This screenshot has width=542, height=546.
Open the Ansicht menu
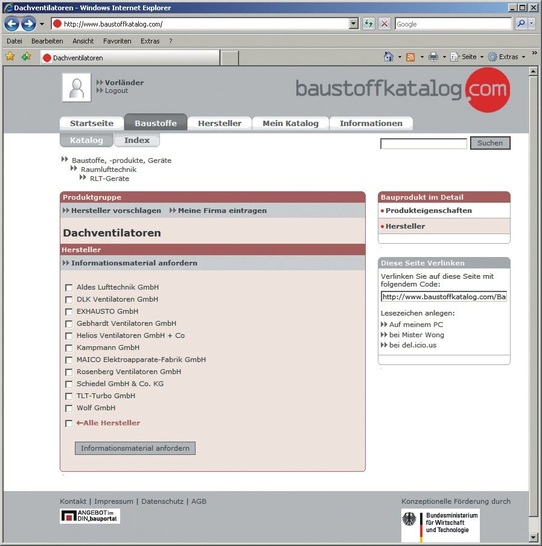tap(83, 41)
